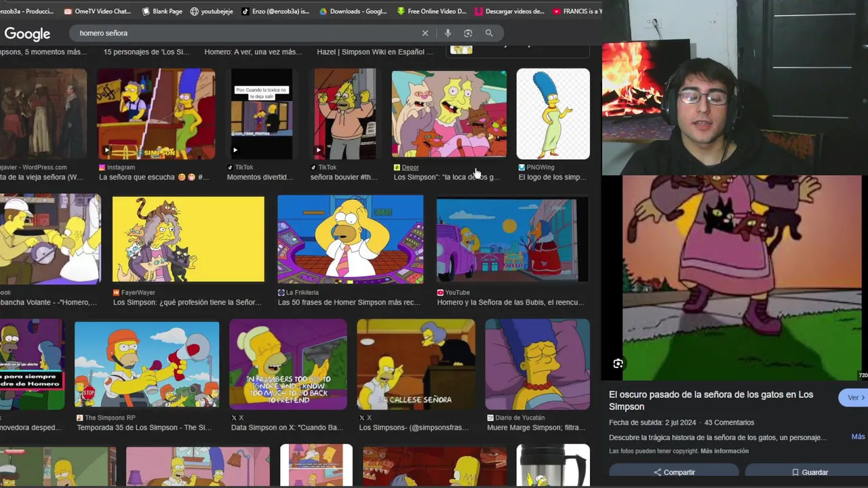Click the '43 Comentarios' text
The height and width of the screenshot is (488, 868).
point(729,422)
